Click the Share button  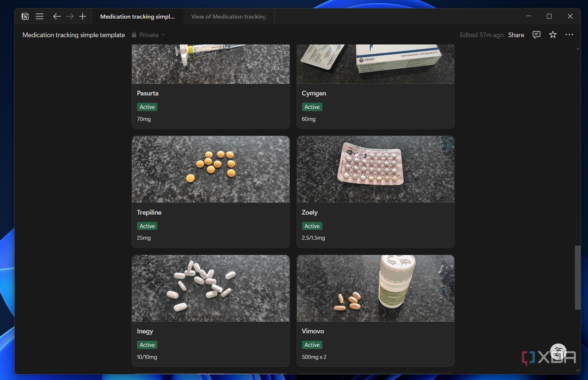pyautogui.click(x=516, y=35)
